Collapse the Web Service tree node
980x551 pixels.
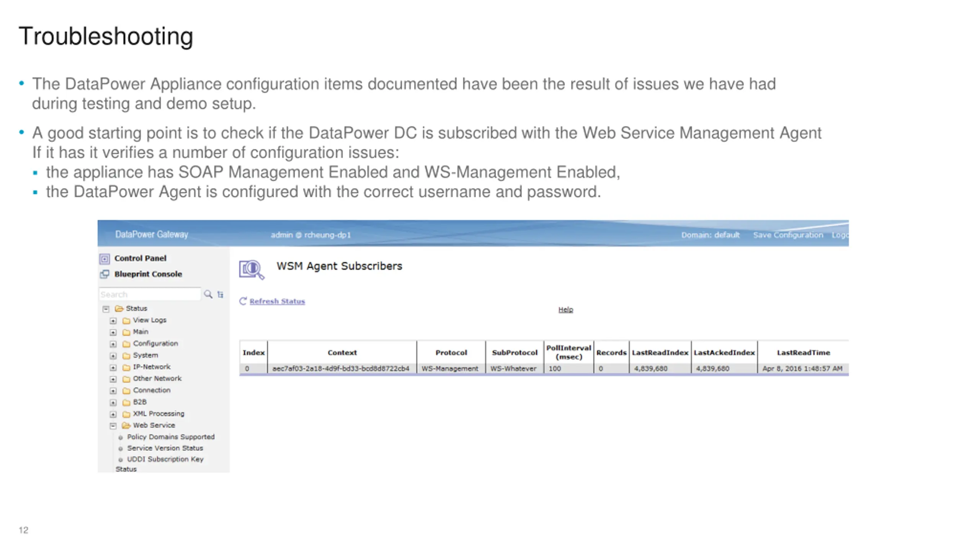tap(113, 425)
